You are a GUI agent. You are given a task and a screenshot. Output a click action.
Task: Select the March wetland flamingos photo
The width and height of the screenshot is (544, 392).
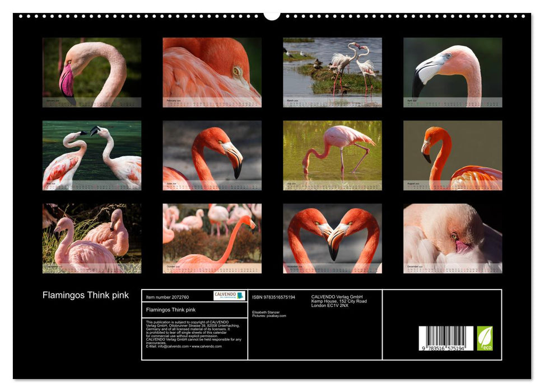point(333,73)
